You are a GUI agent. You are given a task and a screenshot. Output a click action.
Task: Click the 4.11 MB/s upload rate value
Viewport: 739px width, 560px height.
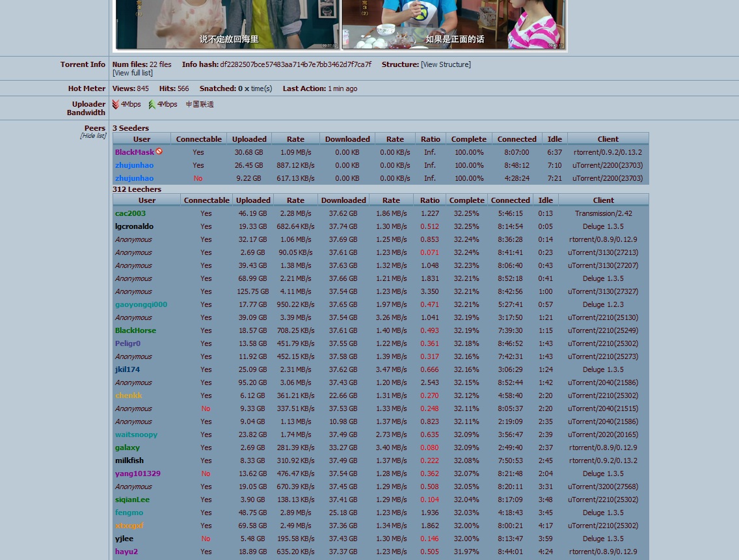click(x=295, y=292)
